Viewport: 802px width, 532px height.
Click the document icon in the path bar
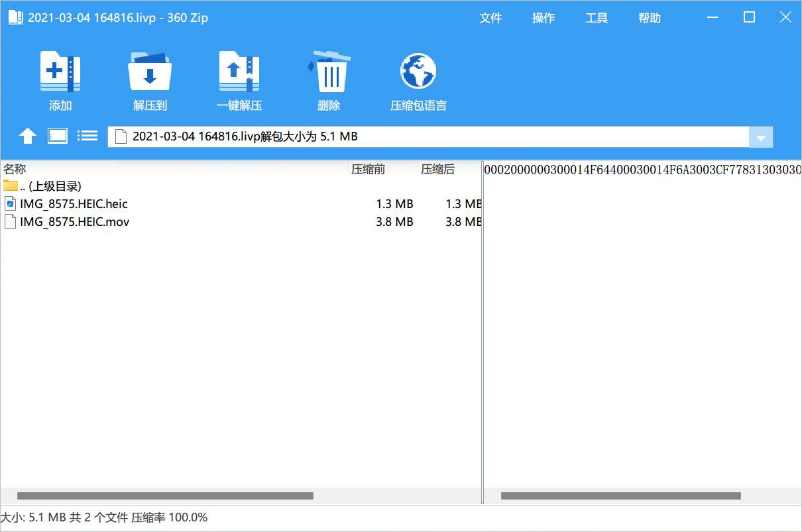coord(120,136)
